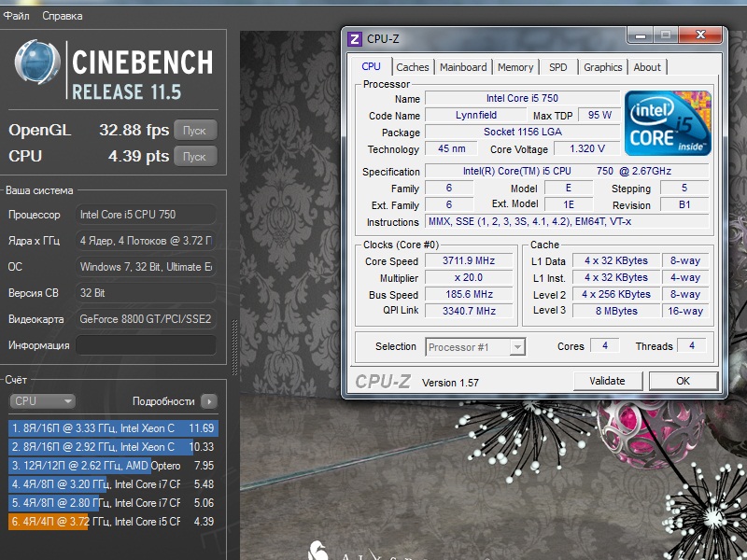The width and height of the screenshot is (747, 560).
Task: Click the L1 Data value 4 x 32 KBytes
Action: [616, 261]
